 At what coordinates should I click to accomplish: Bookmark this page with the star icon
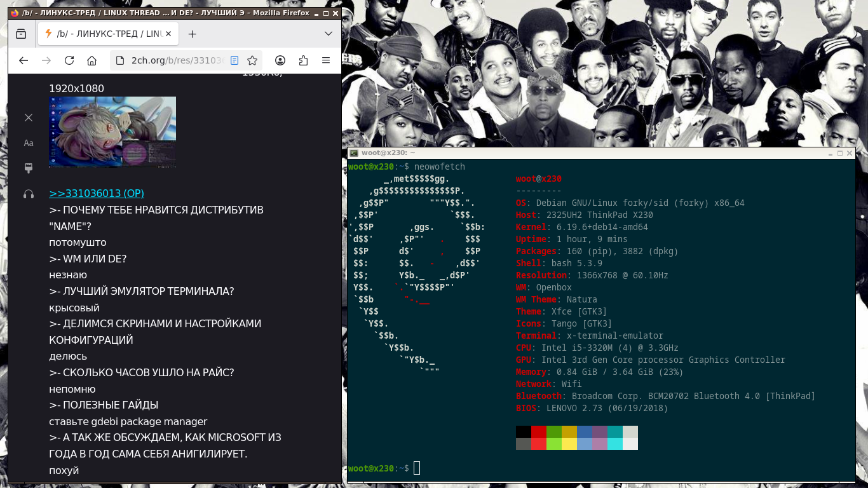(252, 60)
